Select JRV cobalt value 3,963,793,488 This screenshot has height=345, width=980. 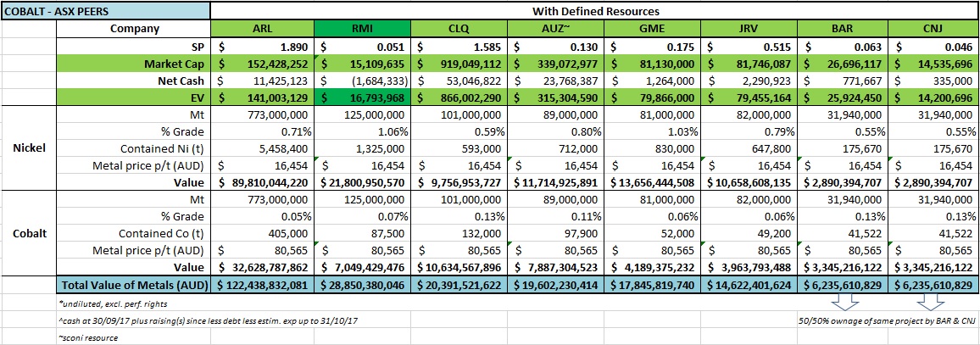click(749, 267)
